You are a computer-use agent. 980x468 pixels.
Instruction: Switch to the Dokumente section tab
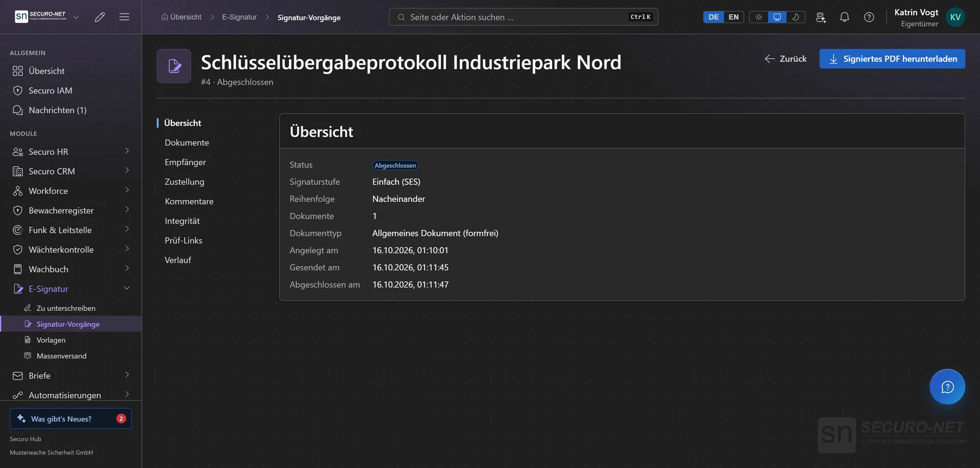click(x=187, y=143)
